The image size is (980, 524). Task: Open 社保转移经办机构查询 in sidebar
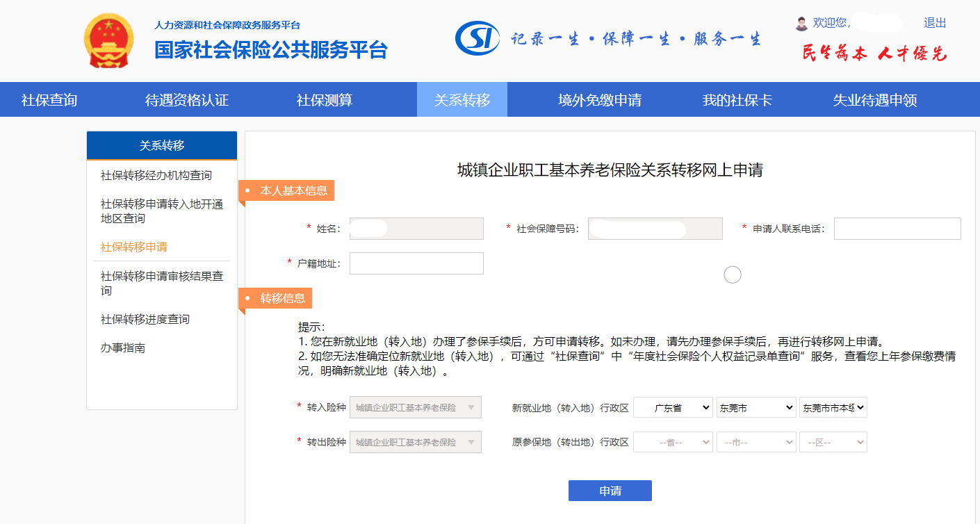(x=156, y=175)
